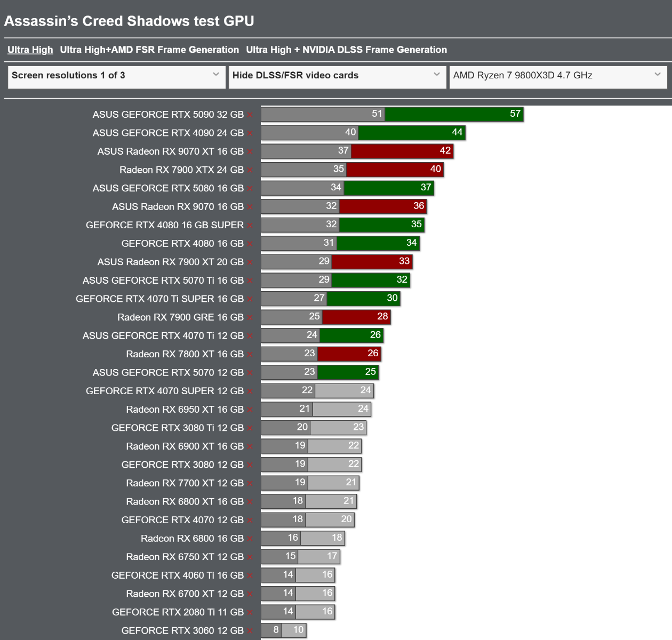
Task: Remove GEFORCE RTX 3080 Ti 12 GB with red X
Action: (x=250, y=428)
